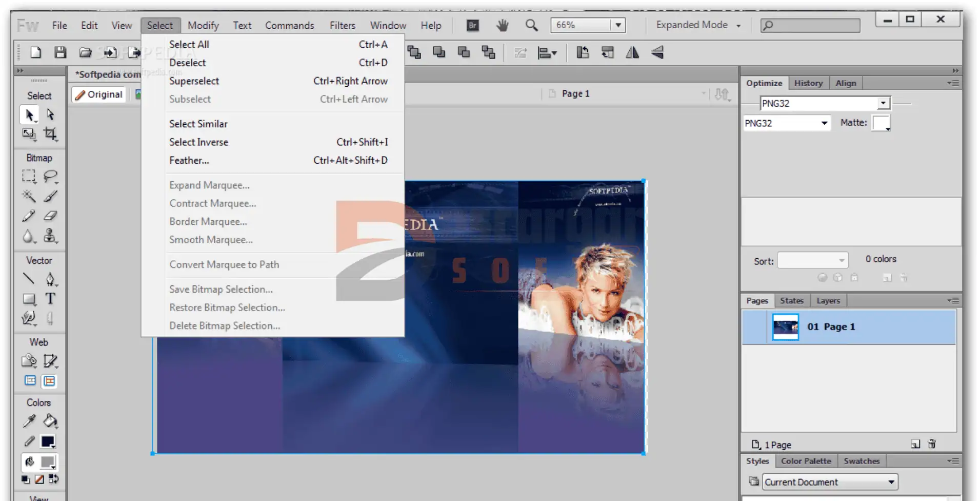Screen dimensions: 980x501
Task: Switch to the Swatches tab
Action: tap(862, 461)
